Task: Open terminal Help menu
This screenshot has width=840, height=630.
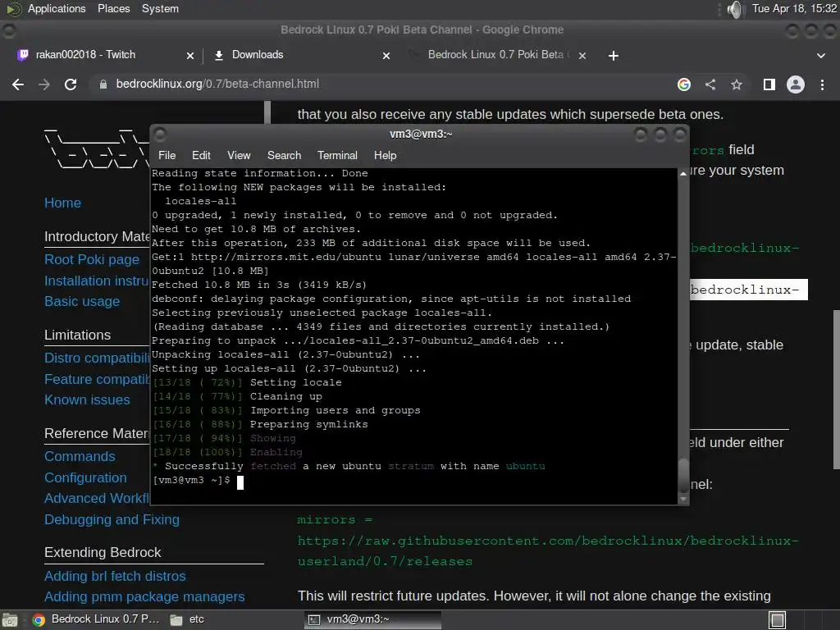Action: coord(385,155)
